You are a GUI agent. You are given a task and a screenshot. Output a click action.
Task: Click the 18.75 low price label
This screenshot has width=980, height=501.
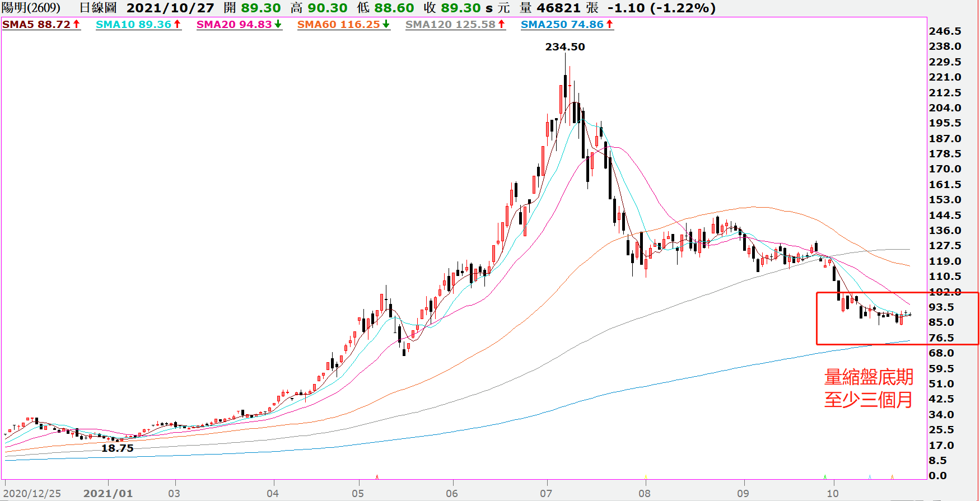coord(117,448)
